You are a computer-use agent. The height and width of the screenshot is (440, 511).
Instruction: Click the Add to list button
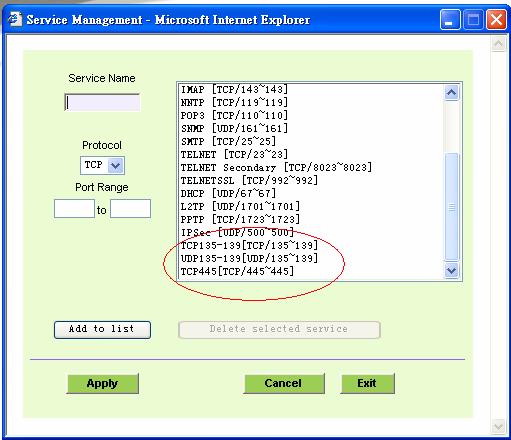(x=102, y=330)
